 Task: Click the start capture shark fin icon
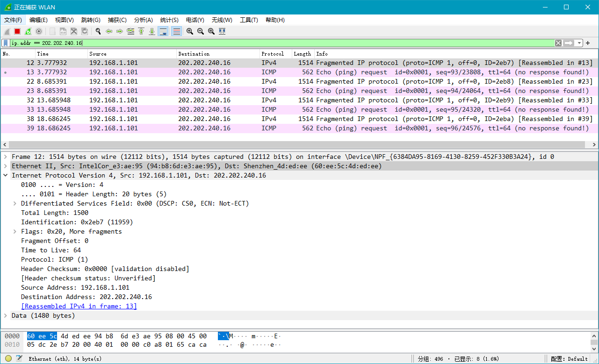[7, 31]
